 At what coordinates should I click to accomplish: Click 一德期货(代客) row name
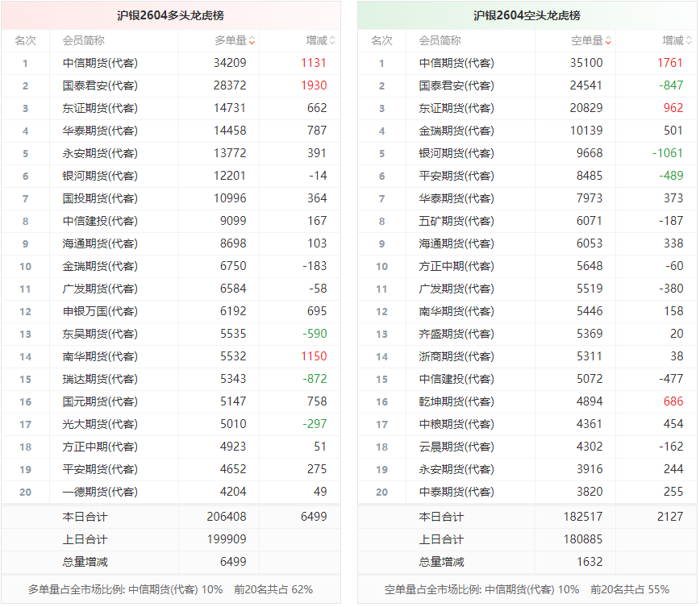[x=100, y=492]
